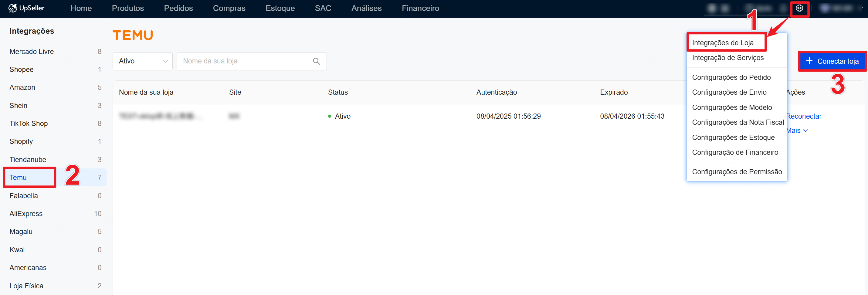The width and height of the screenshot is (868, 295).
Task: Select AliExpress in the sidebar
Action: click(26, 214)
